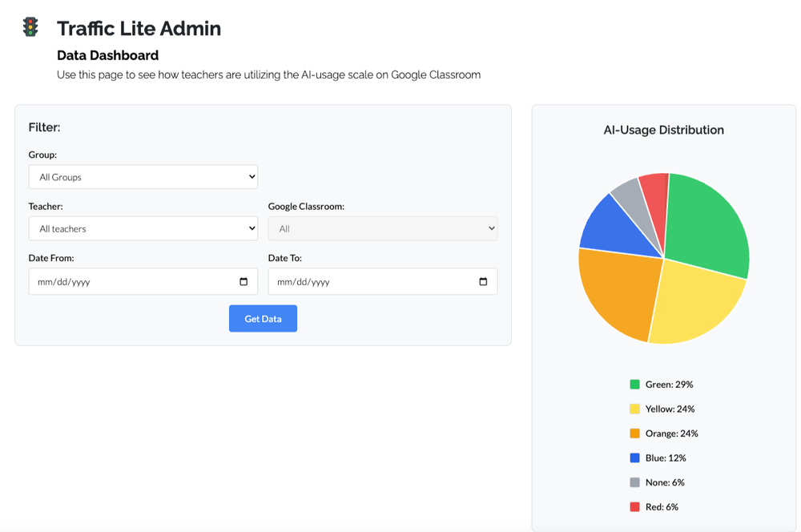Viewport: 801px width, 532px height.
Task: Click the page description about AI-usage scale
Action: [268, 75]
